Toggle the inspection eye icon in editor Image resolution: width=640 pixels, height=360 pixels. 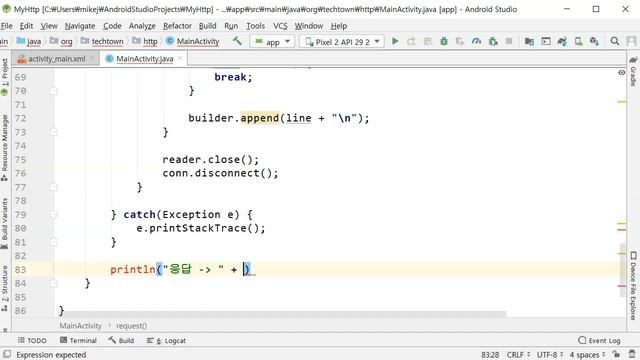[x=621, y=73]
